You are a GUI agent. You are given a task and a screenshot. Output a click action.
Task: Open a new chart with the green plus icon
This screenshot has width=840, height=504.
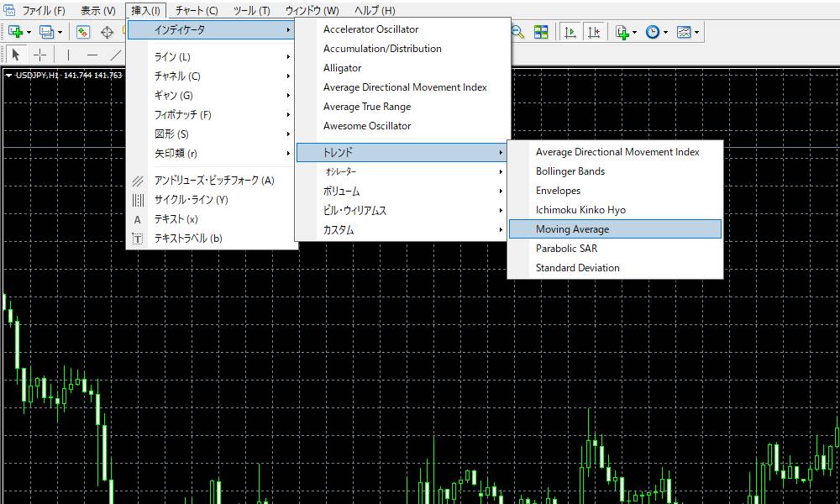(16, 30)
